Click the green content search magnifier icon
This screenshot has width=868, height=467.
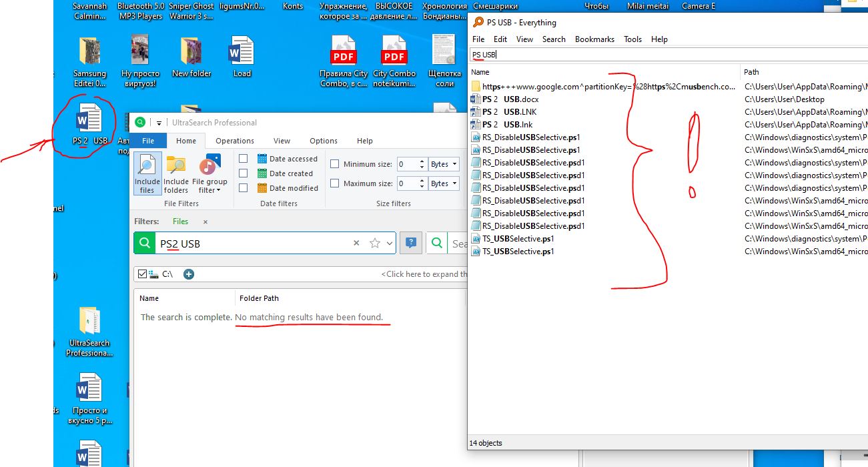tap(437, 244)
